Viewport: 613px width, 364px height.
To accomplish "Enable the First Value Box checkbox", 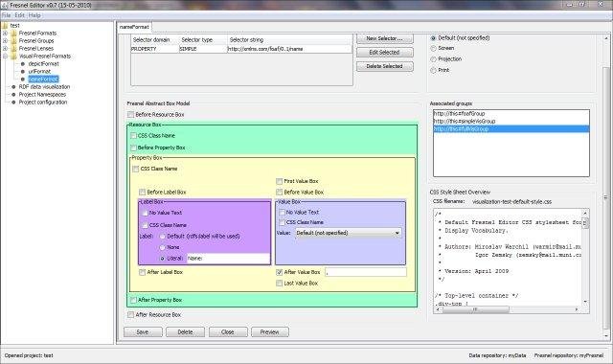I will (279, 181).
